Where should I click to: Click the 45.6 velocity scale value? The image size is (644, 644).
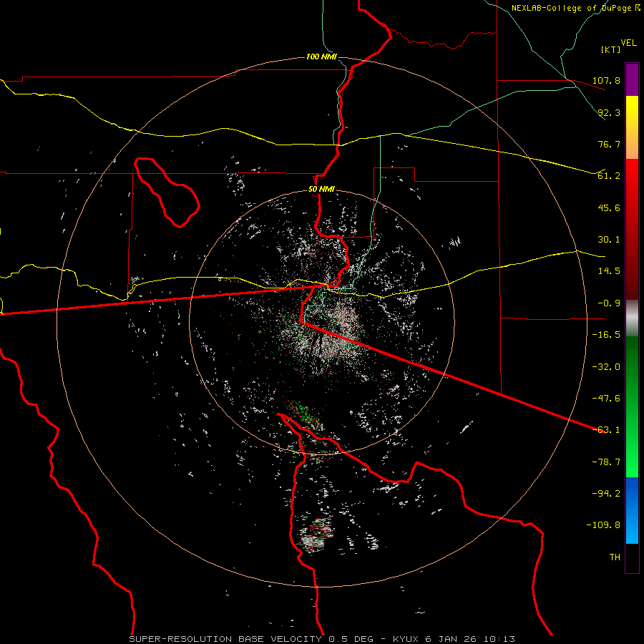(609, 208)
